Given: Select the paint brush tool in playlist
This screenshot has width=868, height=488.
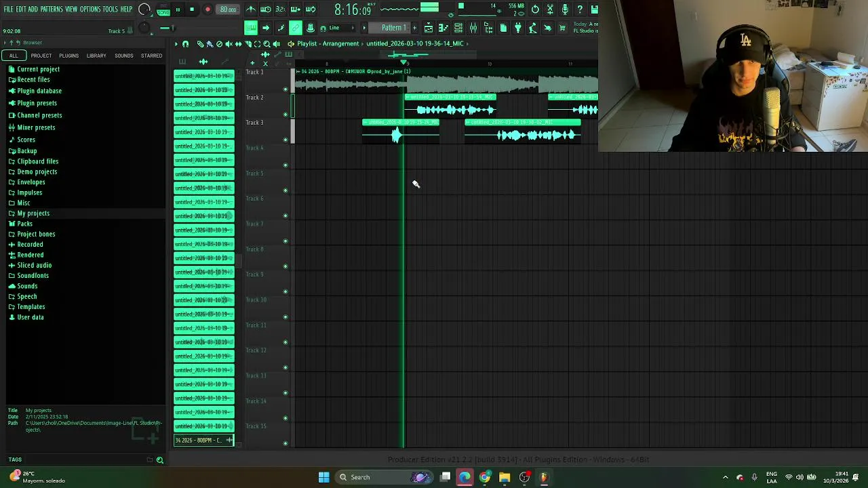Looking at the screenshot, I should coord(210,43).
